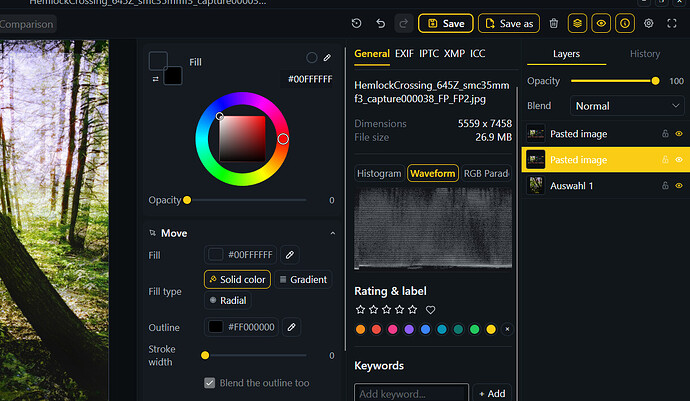
Task: Open the General metadata tab
Action: [x=372, y=54]
